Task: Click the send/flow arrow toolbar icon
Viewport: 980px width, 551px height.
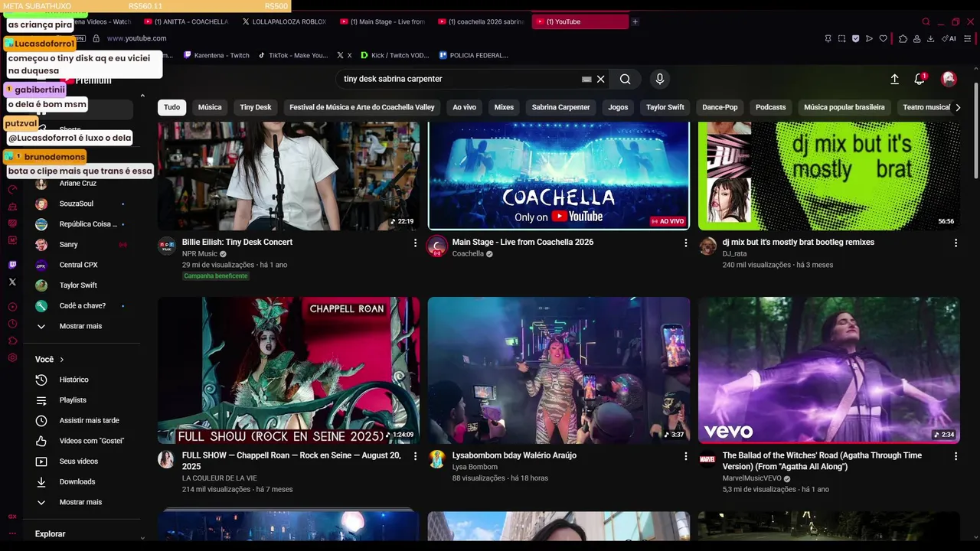Action: pos(869,38)
